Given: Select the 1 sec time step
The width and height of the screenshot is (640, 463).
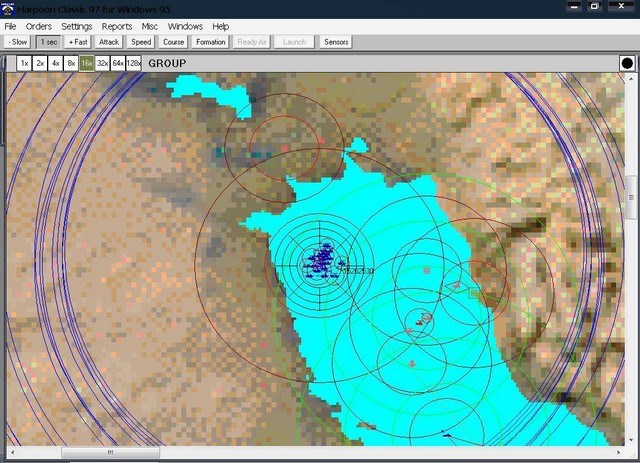Looking at the screenshot, I should (48, 42).
